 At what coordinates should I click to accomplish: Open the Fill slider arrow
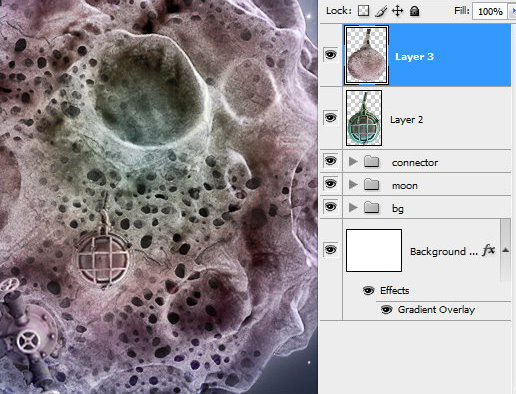pos(512,11)
